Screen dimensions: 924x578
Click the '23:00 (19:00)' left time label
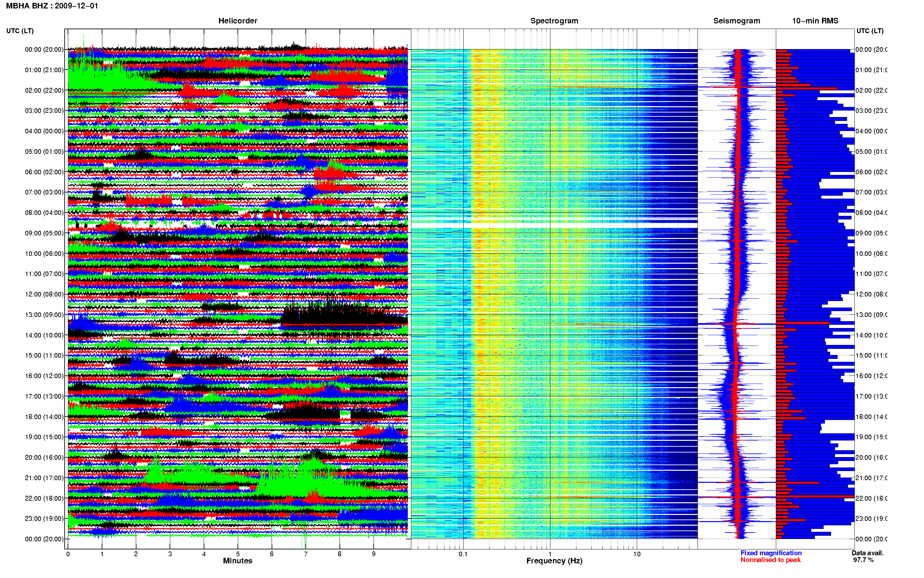44,519
